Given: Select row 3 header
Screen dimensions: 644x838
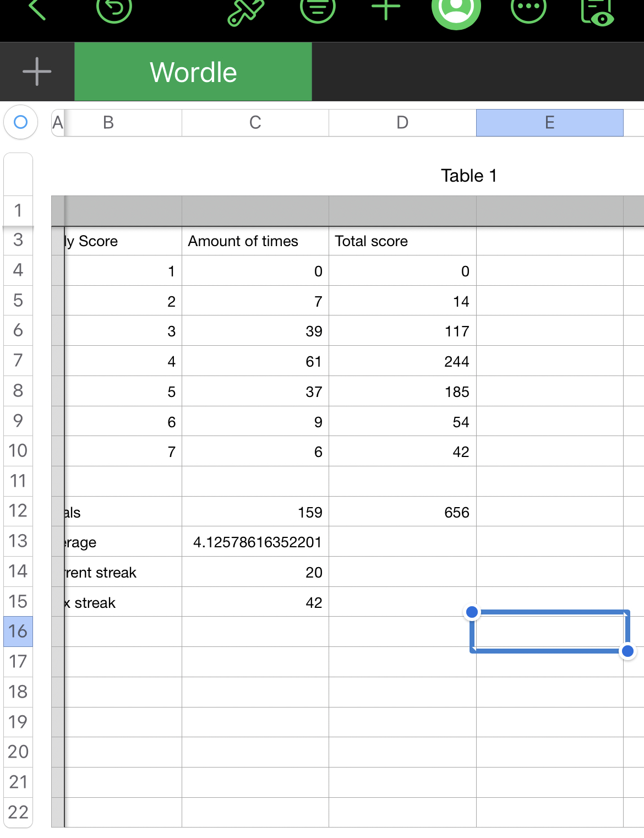Looking at the screenshot, I should tap(18, 240).
